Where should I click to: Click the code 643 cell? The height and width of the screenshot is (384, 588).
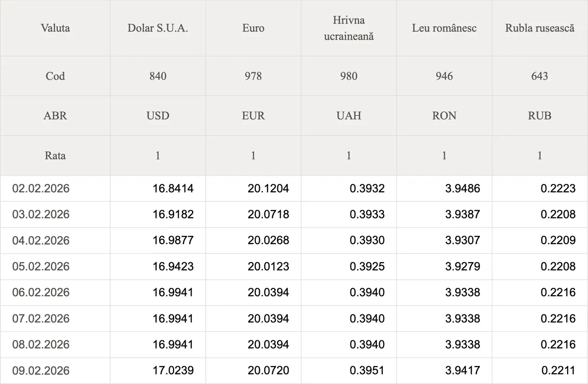(x=540, y=76)
